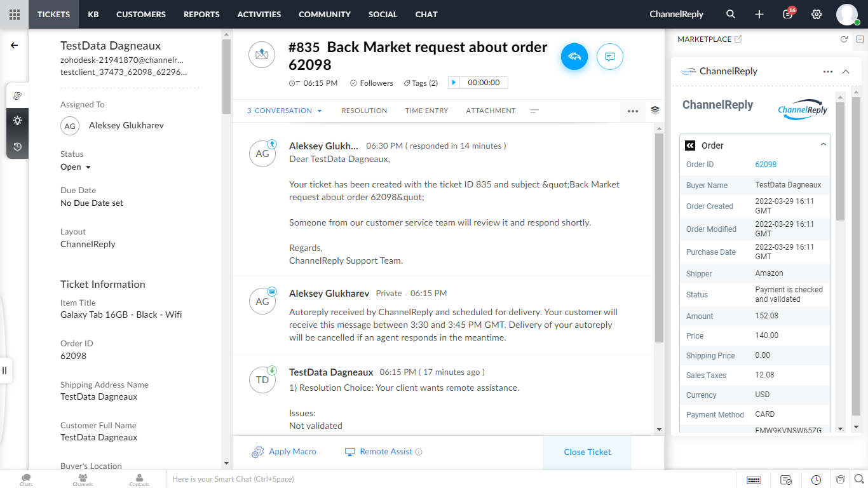The height and width of the screenshot is (488, 868).
Task: Open the Status Open dropdown
Action: pyautogui.click(x=76, y=167)
